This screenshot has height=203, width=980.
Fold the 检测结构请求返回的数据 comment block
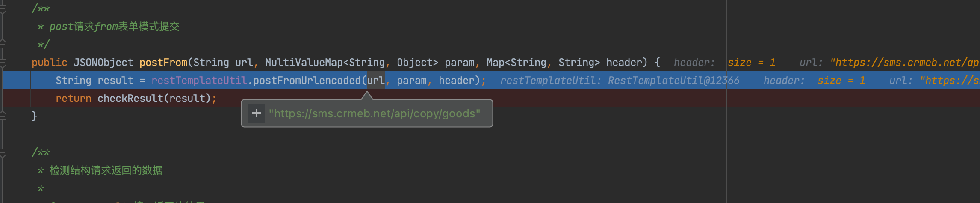pos(3,152)
